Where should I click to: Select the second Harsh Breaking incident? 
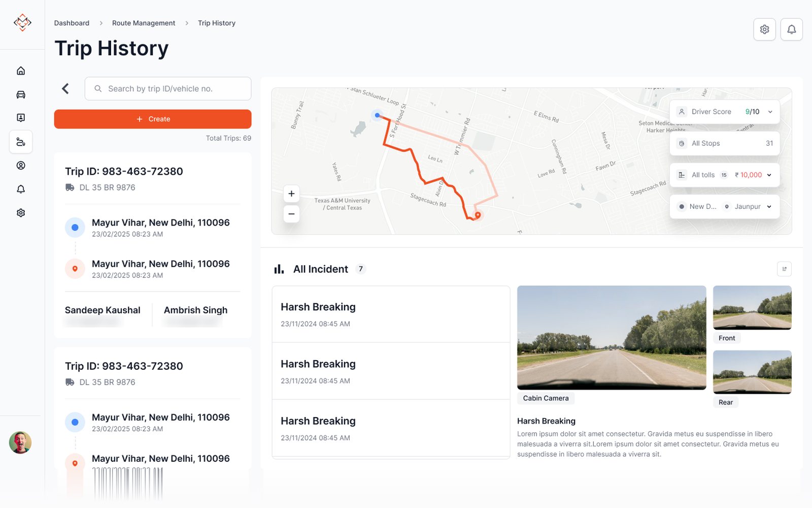[391, 371]
